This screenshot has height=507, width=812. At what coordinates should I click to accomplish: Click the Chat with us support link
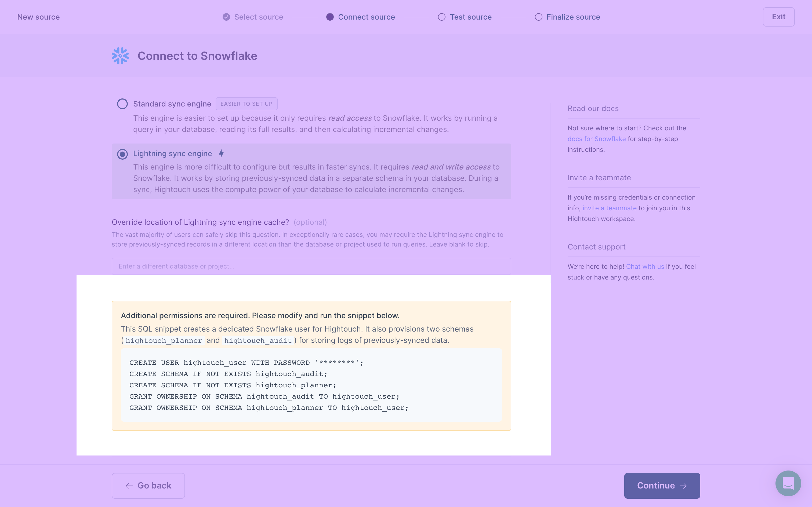tap(644, 266)
